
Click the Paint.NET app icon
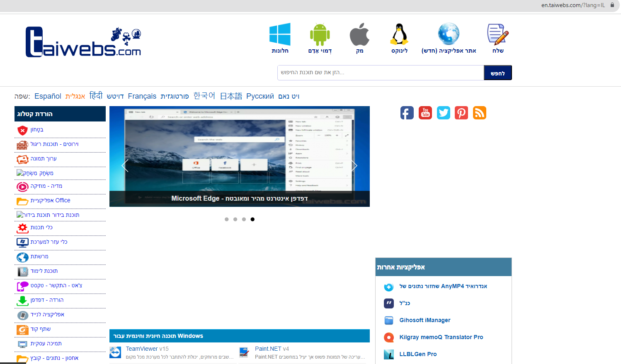click(x=244, y=352)
